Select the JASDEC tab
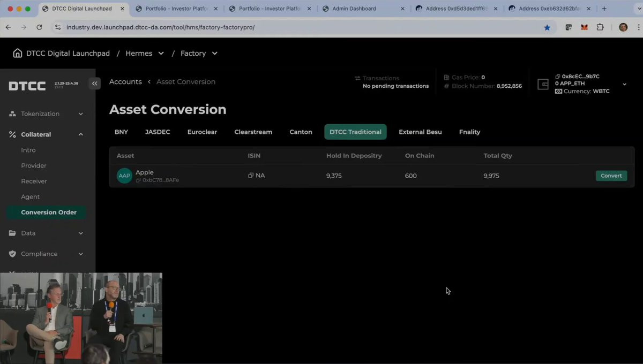The image size is (643, 364). (158, 132)
